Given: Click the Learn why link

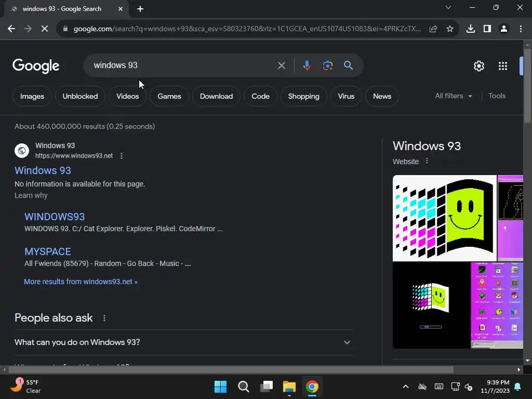Looking at the screenshot, I should tap(31, 195).
